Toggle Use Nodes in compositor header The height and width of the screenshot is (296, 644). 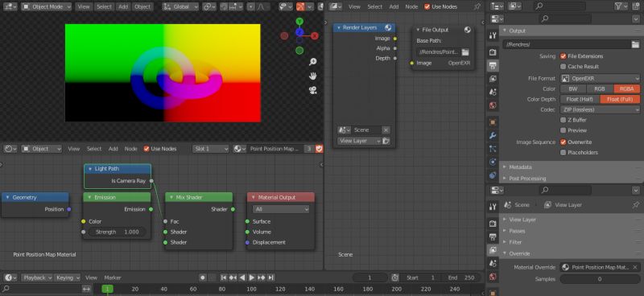tap(427, 6)
